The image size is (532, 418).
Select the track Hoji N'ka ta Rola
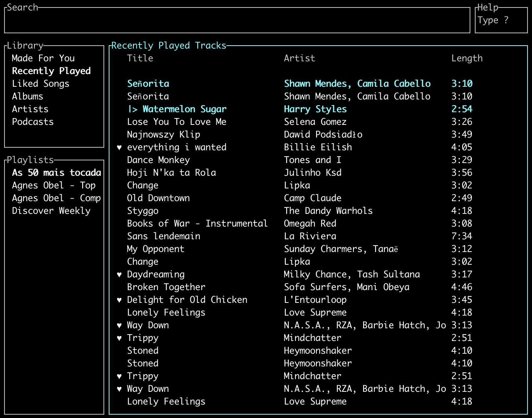pyautogui.click(x=171, y=173)
